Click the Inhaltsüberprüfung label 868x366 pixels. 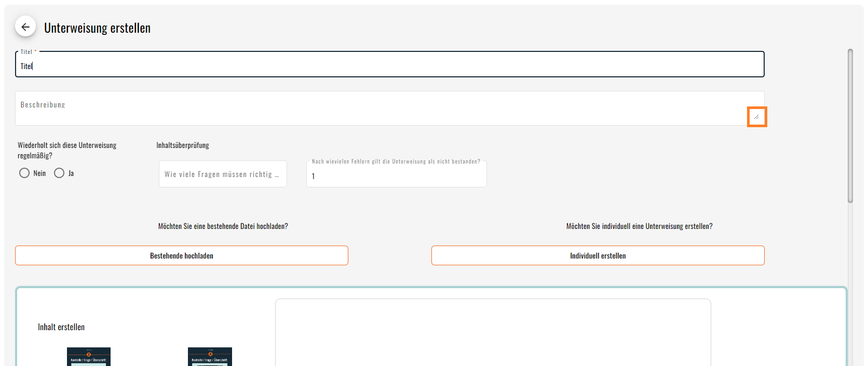183,145
